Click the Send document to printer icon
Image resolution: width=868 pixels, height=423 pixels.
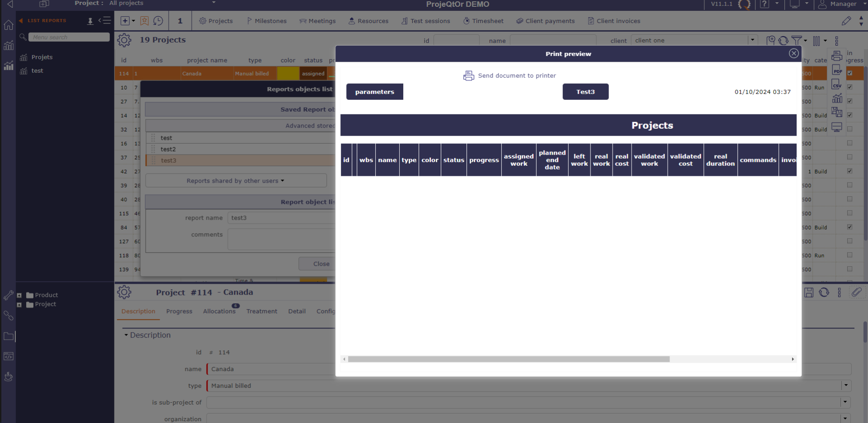pos(468,75)
